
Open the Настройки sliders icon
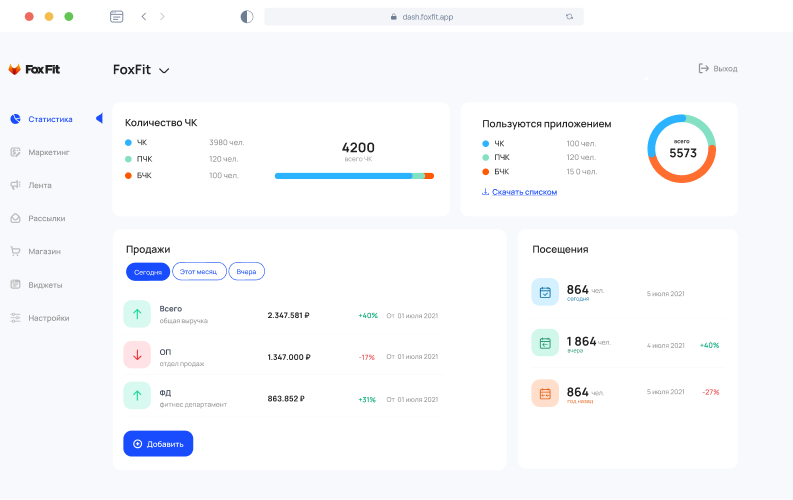[16, 318]
